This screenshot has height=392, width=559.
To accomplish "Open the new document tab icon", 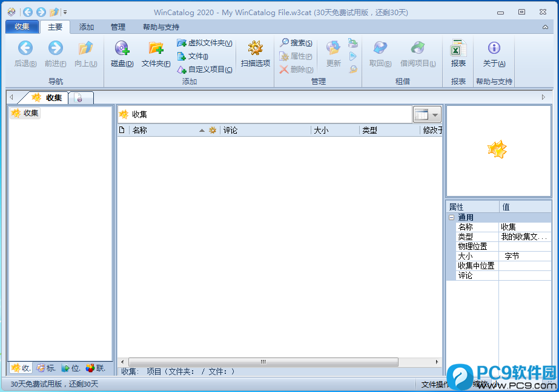I will 81,98.
